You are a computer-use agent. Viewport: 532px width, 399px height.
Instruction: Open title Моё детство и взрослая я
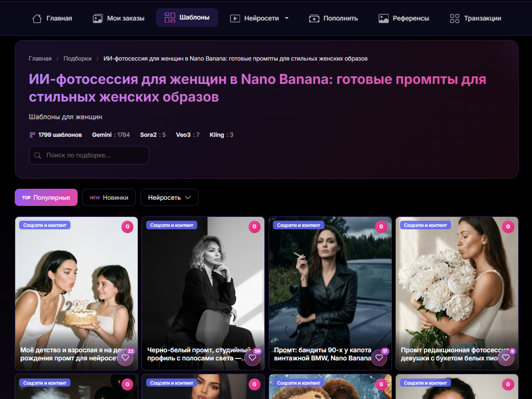[x=69, y=354]
